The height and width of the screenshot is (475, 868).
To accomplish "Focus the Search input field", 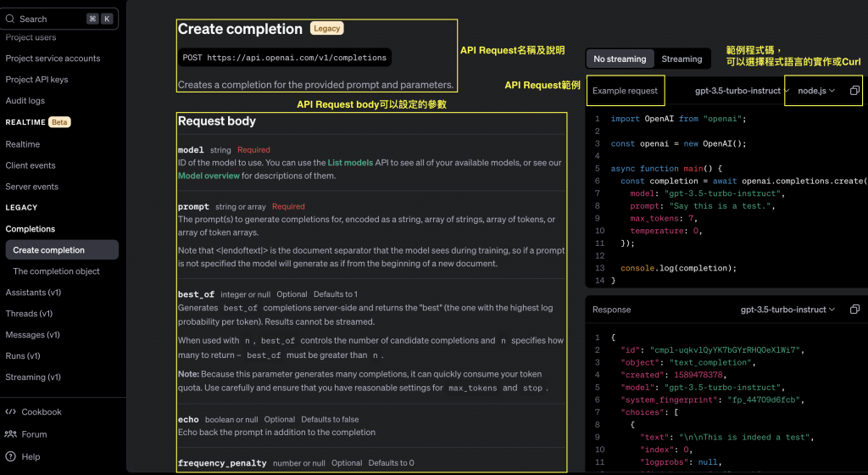I will (x=59, y=19).
